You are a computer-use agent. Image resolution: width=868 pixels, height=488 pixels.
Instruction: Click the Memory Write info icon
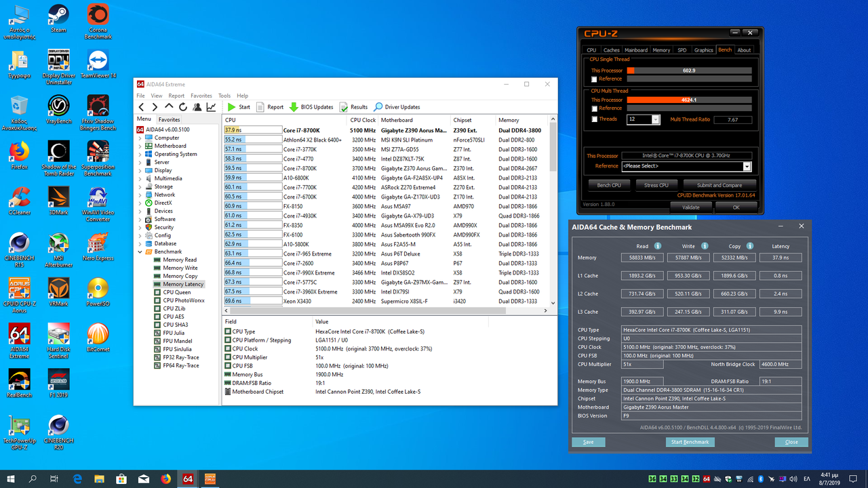click(x=705, y=246)
